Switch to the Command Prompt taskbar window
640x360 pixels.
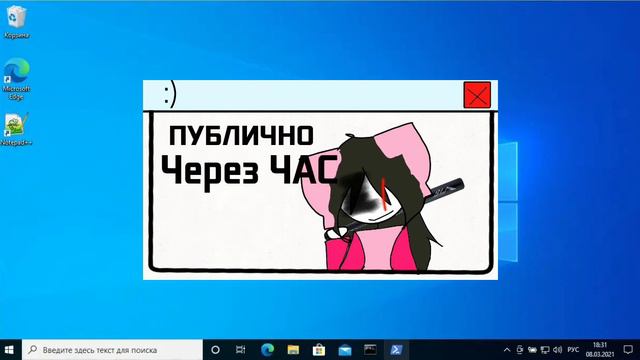370,350
